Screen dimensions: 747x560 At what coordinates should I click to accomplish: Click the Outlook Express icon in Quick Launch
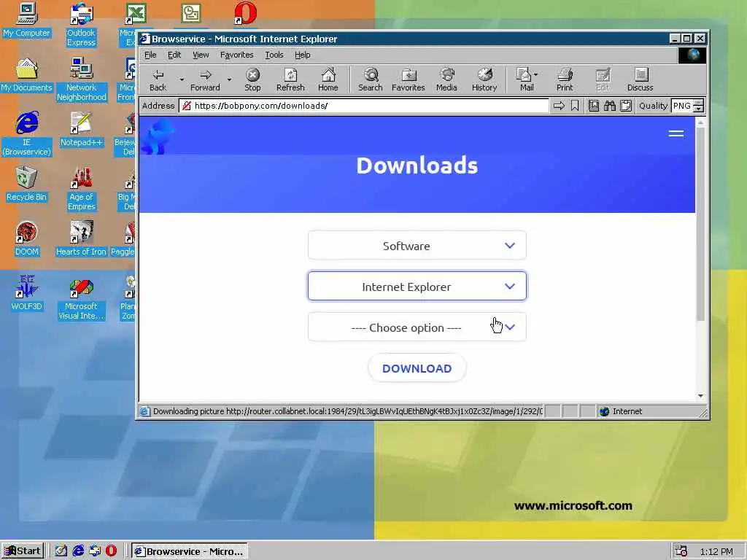point(95,551)
